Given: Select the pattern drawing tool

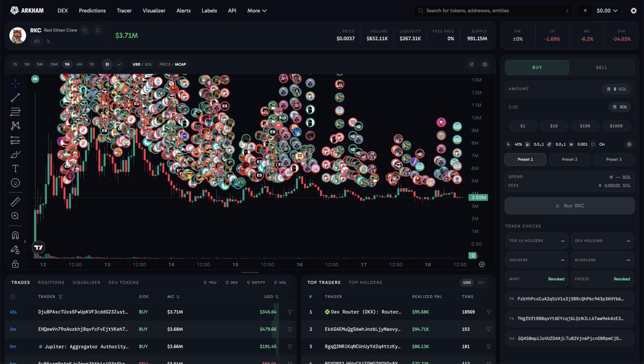Looking at the screenshot, I should [15, 126].
